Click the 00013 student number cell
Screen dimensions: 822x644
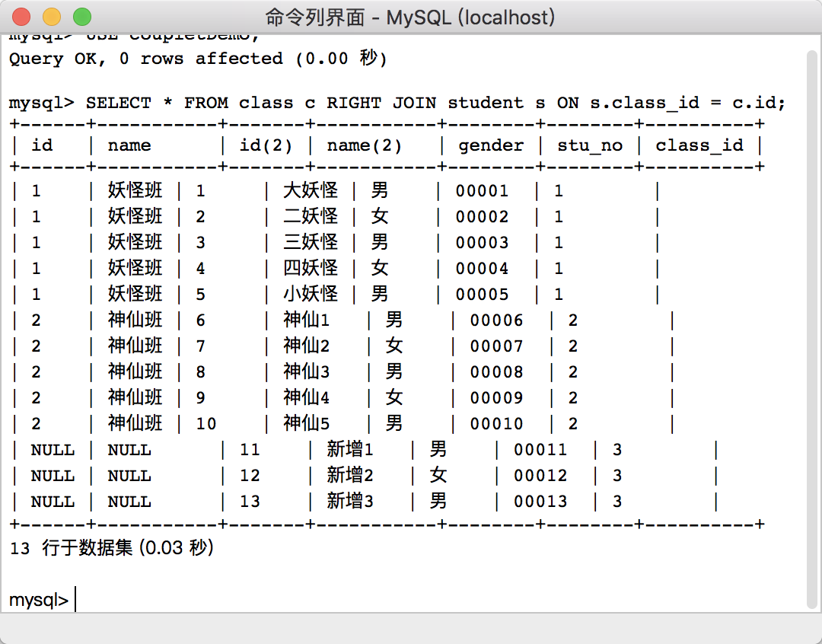[540, 502]
